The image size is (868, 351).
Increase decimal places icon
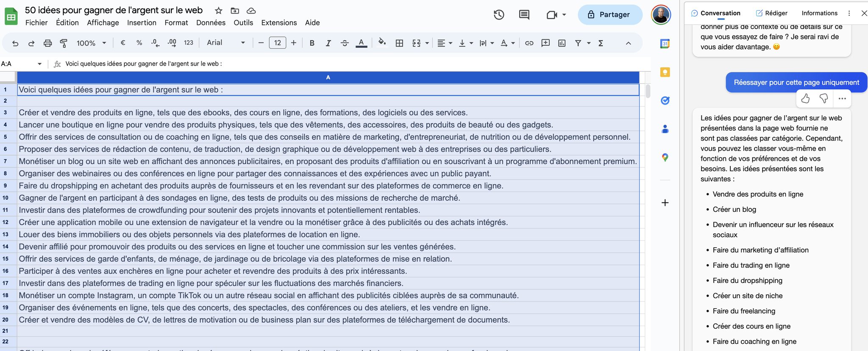click(172, 43)
